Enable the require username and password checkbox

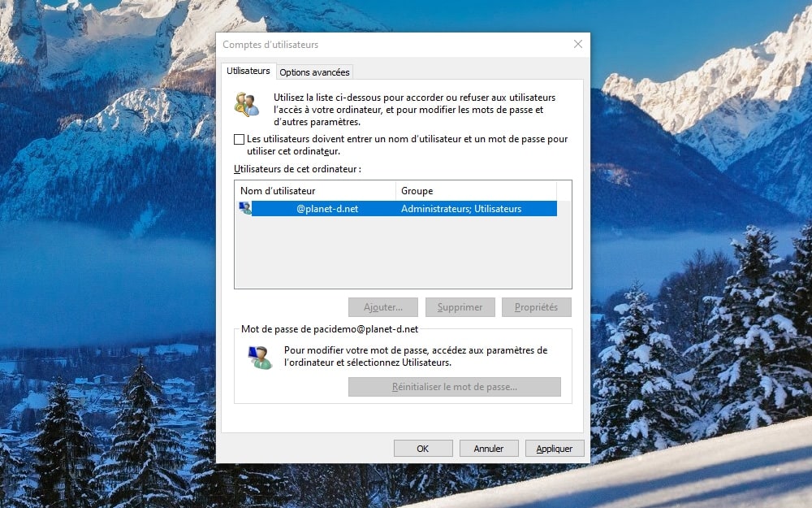point(239,140)
